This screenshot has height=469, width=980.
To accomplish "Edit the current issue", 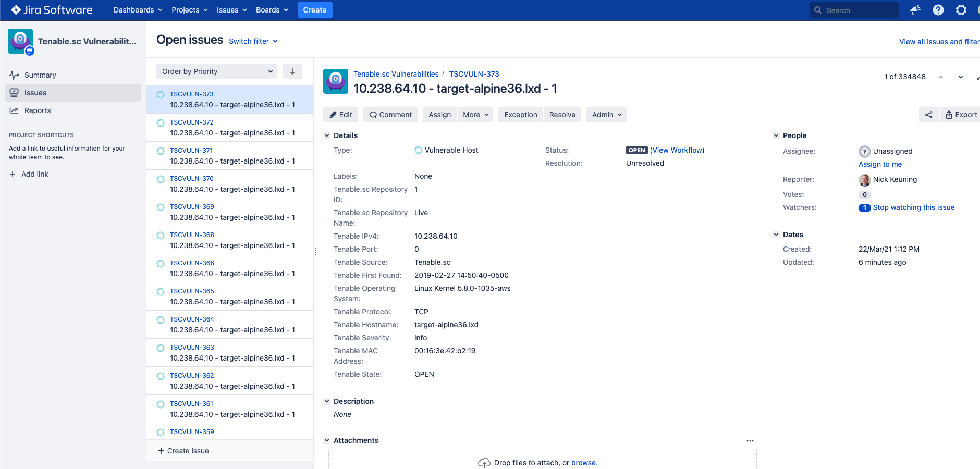I will pos(341,115).
